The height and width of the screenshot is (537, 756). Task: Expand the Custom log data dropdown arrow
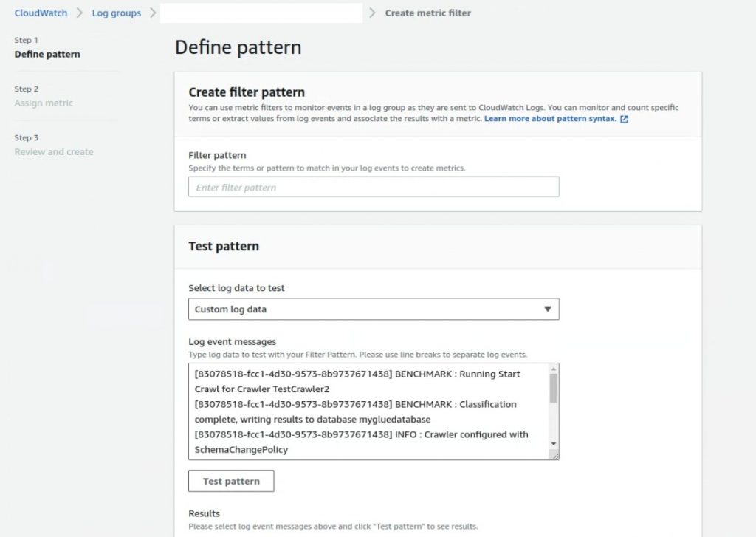point(548,309)
